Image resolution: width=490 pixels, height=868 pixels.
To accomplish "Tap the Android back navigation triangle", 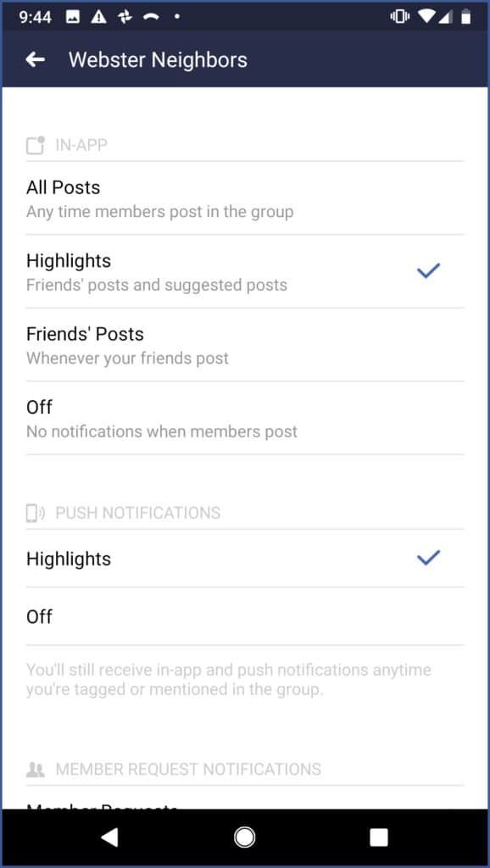I will [109, 837].
